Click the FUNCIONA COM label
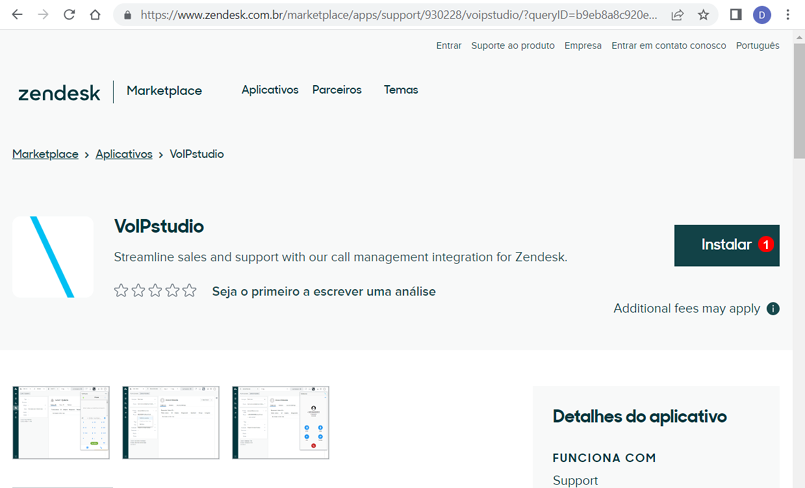 click(x=604, y=458)
